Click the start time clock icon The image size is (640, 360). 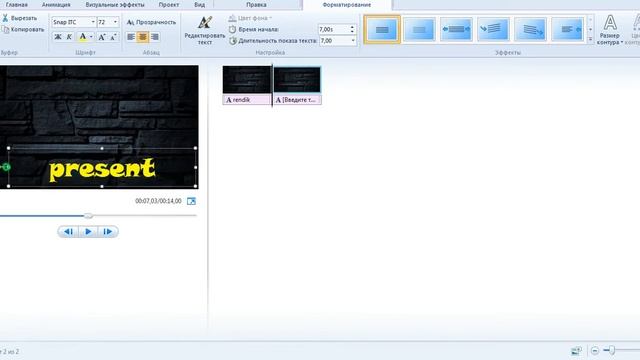point(232,29)
